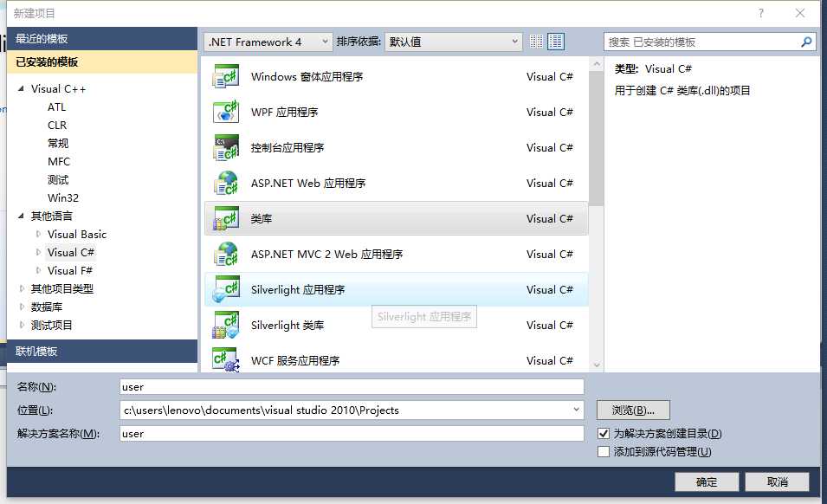Click the 确定 button

point(707,481)
